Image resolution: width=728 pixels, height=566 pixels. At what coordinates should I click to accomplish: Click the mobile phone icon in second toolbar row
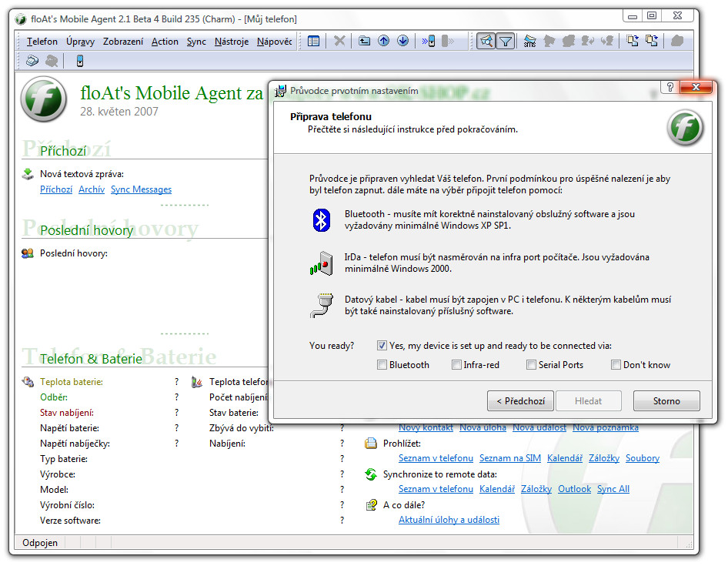pos(80,60)
